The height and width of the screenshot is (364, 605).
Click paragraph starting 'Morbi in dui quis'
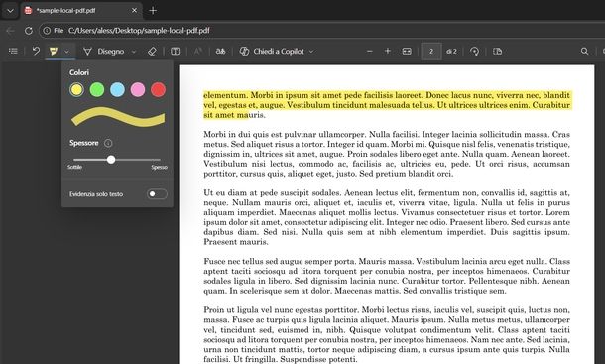point(387,154)
